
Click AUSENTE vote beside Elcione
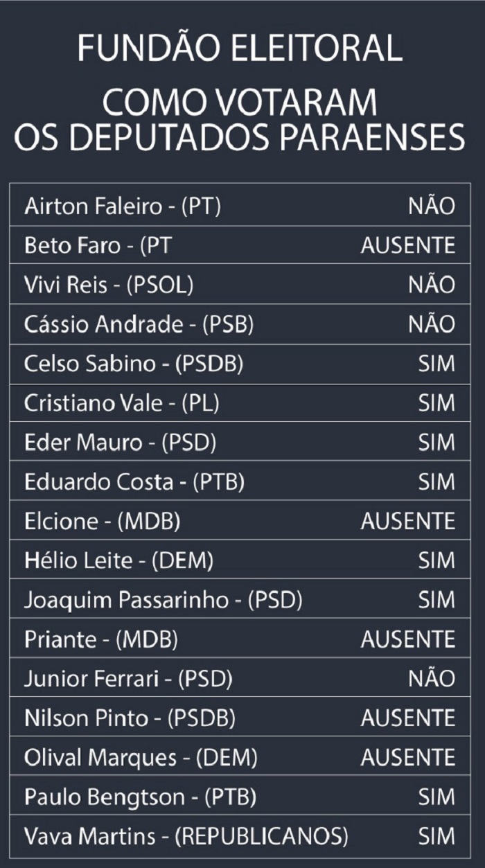407,521
